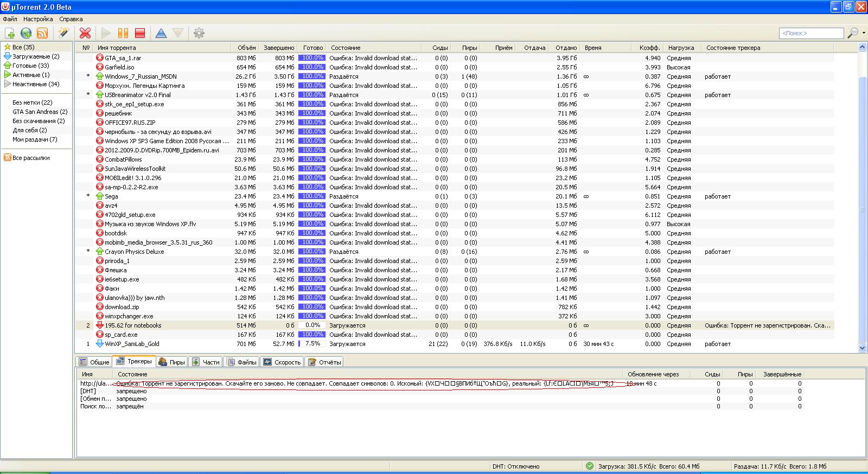This screenshot has height=474, width=868.
Task: Click the Add Torrent toolbar icon
Action: point(10,33)
